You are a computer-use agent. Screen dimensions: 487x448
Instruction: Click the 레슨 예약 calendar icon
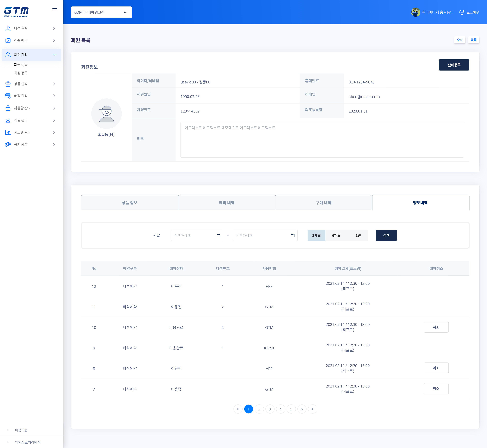tap(8, 40)
